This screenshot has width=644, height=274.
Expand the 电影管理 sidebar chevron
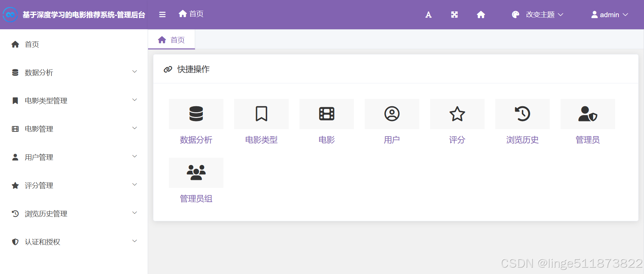(135, 128)
